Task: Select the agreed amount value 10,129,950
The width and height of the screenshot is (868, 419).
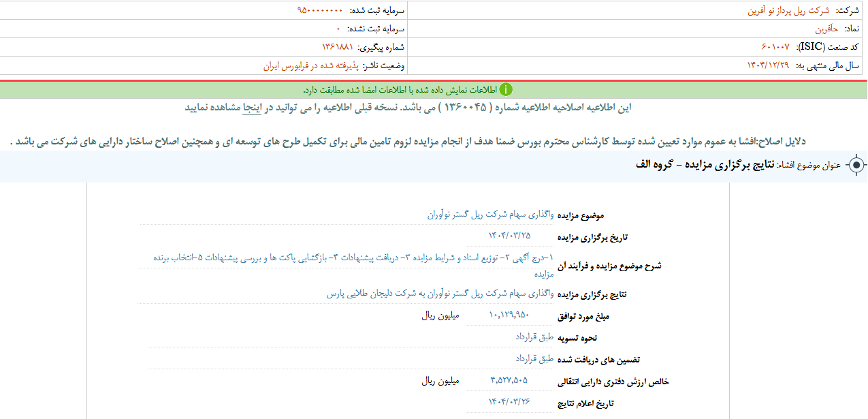Action: click(509, 315)
